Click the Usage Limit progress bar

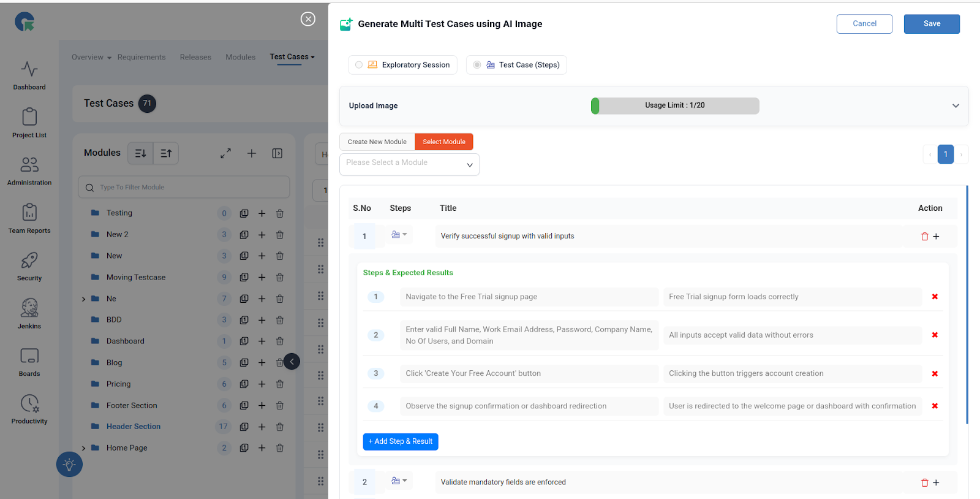[x=674, y=106]
